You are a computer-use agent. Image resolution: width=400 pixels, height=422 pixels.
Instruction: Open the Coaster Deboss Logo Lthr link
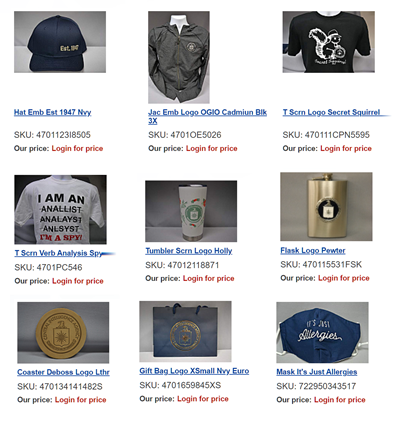click(63, 372)
